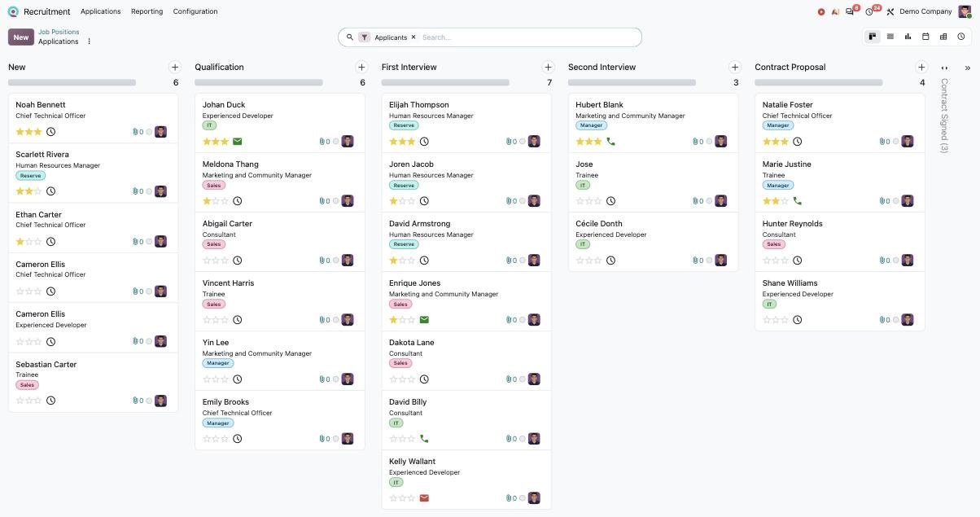Viewport: 980px width, 517px height.
Task: Click the phone icon on Hubert Blank card
Action: 611,142
